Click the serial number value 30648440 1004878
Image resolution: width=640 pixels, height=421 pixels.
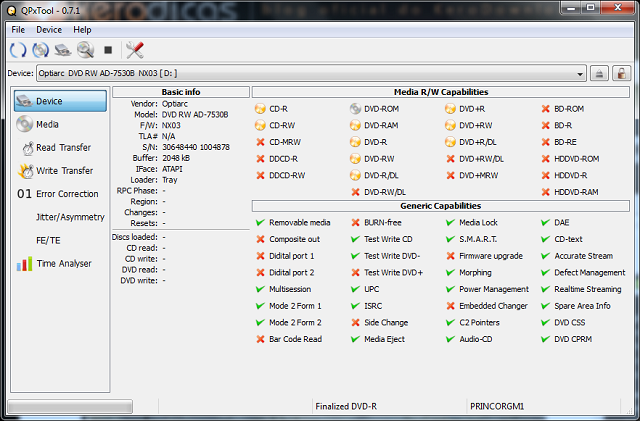[x=196, y=147]
